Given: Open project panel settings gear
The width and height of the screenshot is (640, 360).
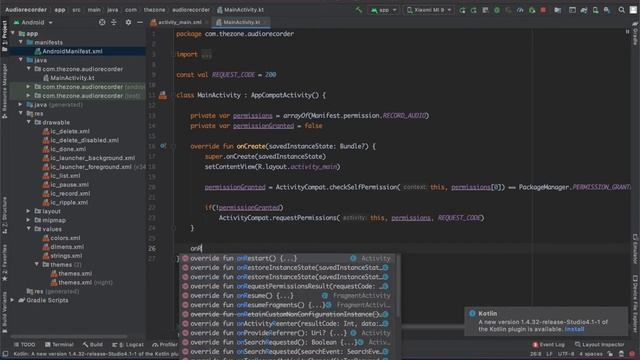Looking at the screenshot, I should pyautogui.click(x=128, y=22).
